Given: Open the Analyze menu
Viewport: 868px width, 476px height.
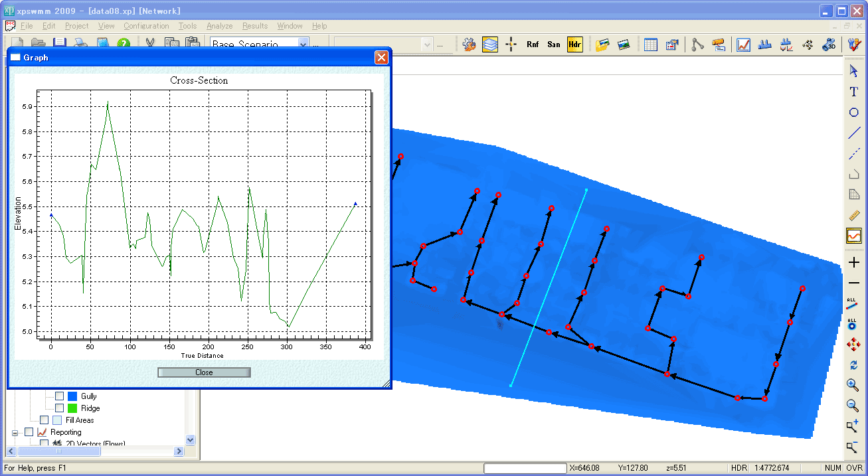Looking at the screenshot, I should pyautogui.click(x=219, y=26).
